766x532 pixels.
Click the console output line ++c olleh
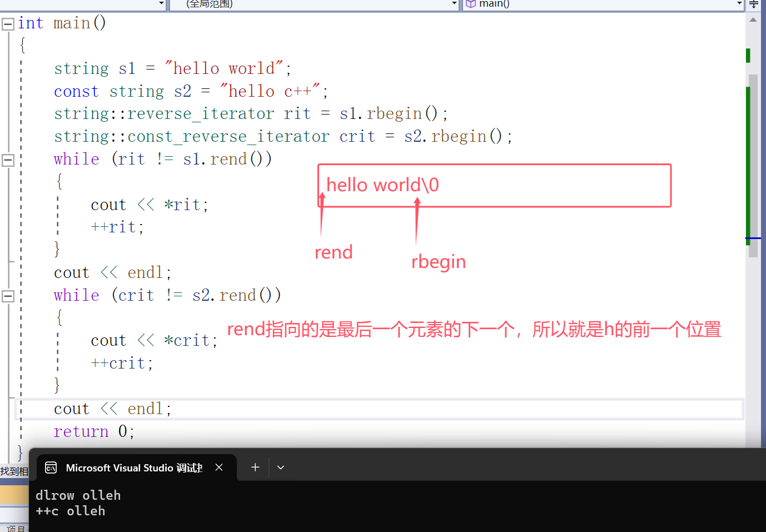70,511
